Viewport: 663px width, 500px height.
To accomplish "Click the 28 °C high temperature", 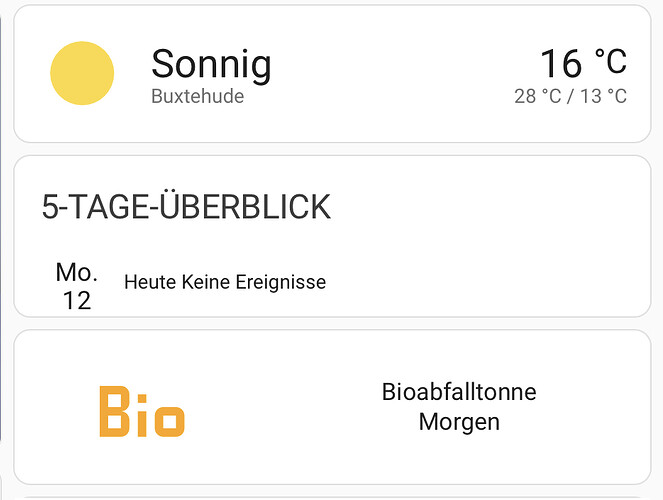I will click(x=538, y=96).
